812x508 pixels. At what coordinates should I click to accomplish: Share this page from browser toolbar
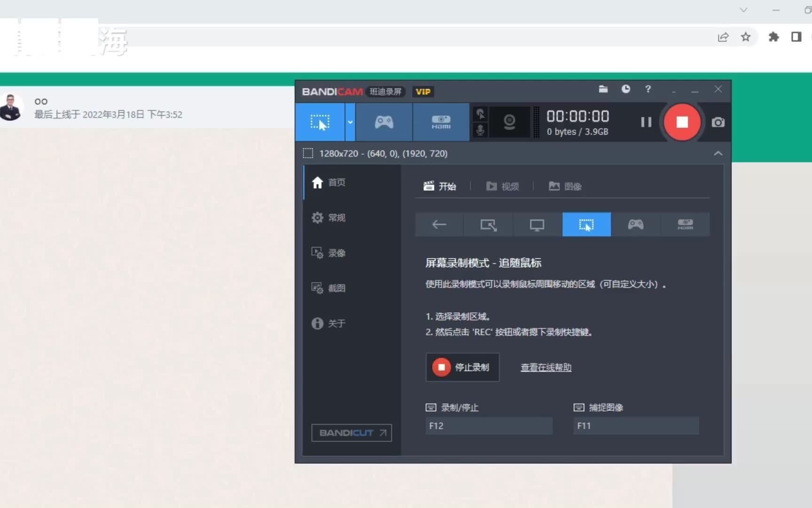(723, 37)
